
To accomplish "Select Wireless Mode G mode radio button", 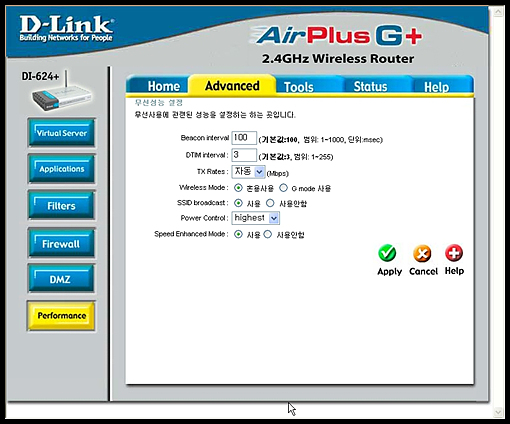I will pos(283,188).
